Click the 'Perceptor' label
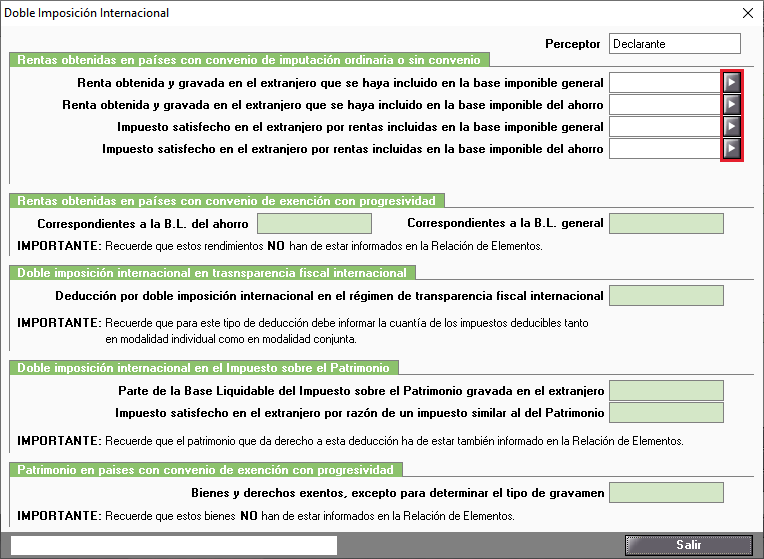The height and width of the screenshot is (559, 764). (x=573, y=44)
